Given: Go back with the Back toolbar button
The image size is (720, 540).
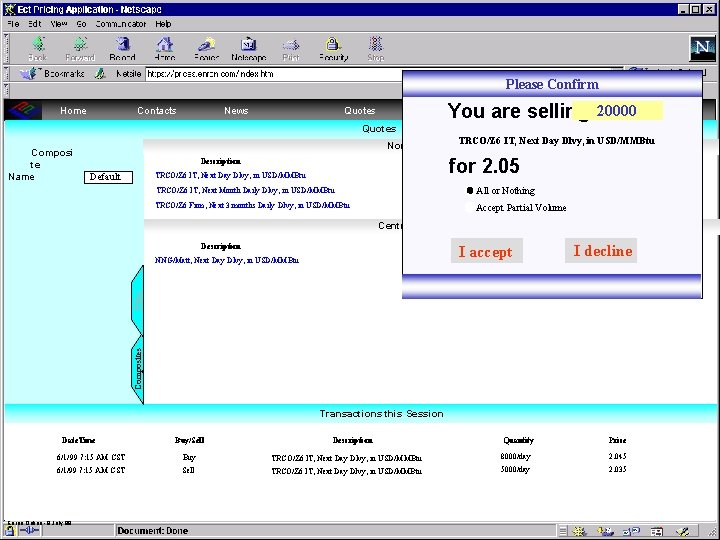Looking at the screenshot, I should point(38,49).
